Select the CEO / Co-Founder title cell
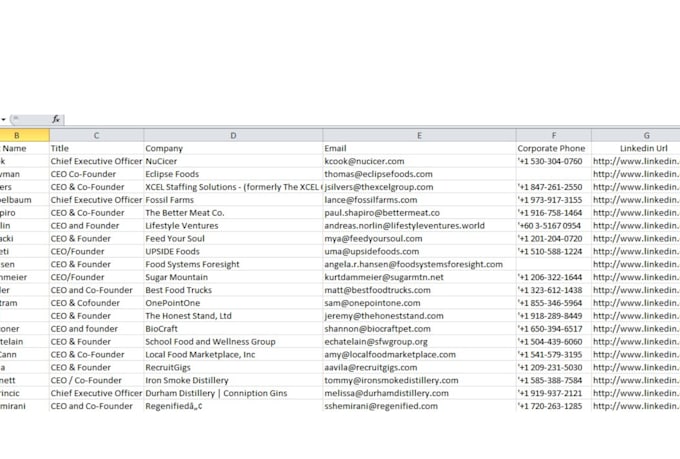 pyautogui.click(x=96, y=380)
